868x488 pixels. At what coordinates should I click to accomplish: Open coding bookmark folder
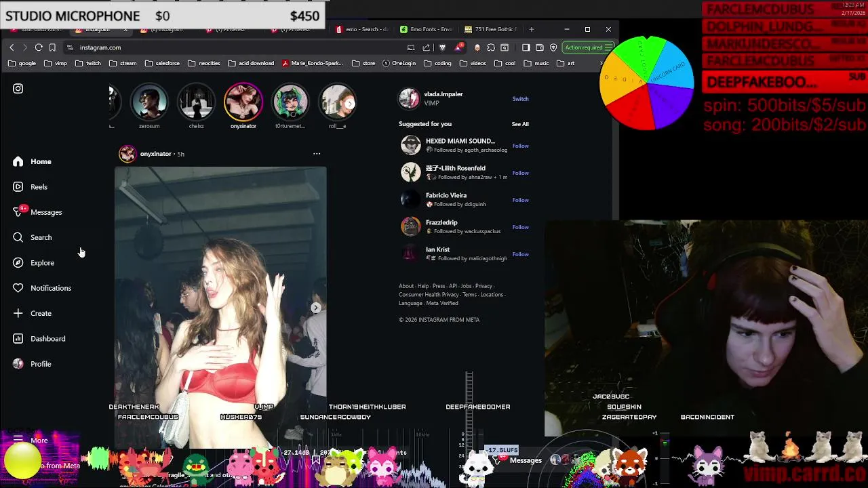[x=437, y=63]
